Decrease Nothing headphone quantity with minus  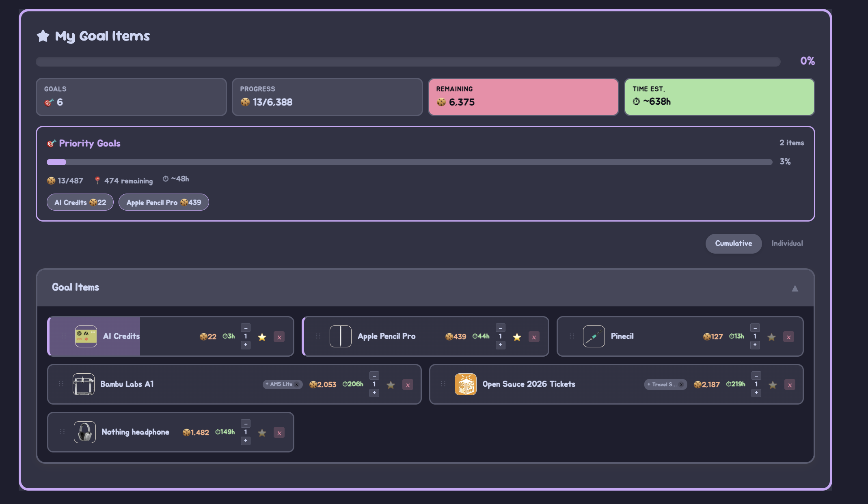246,424
